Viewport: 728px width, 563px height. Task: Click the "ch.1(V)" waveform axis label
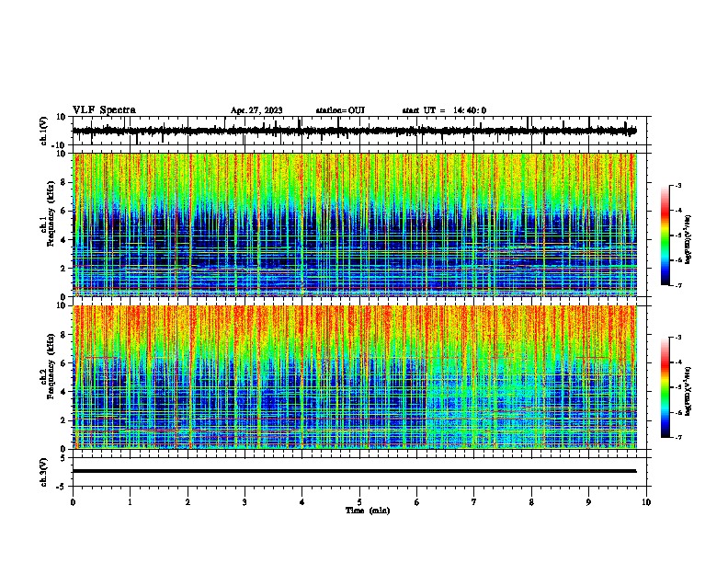pyautogui.click(x=44, y=131)
